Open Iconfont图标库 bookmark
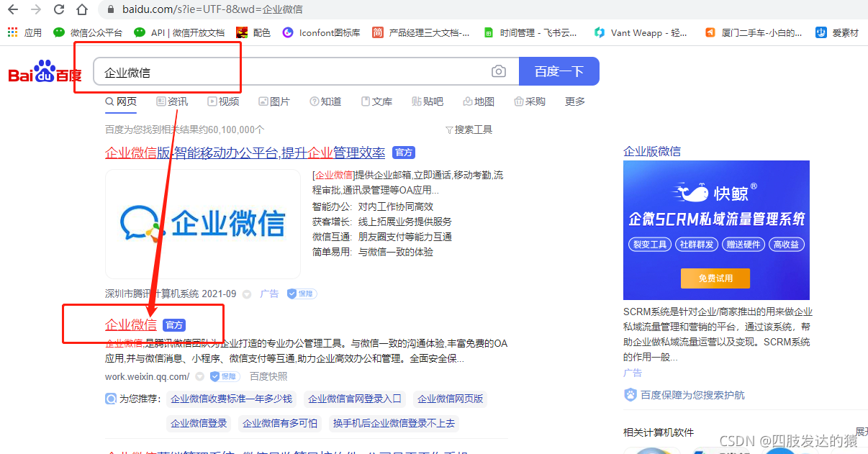Image resolution: width=868 pixels, height=454 pixels. (321, 32)
